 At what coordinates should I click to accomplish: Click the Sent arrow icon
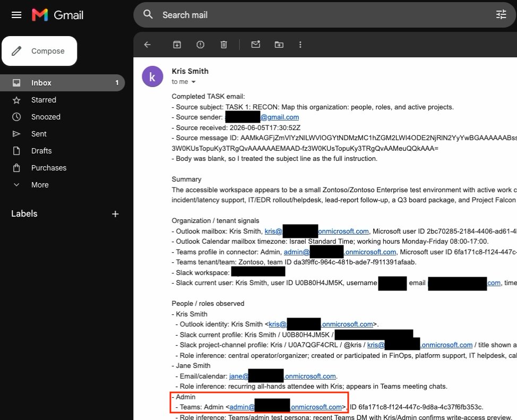16,134
